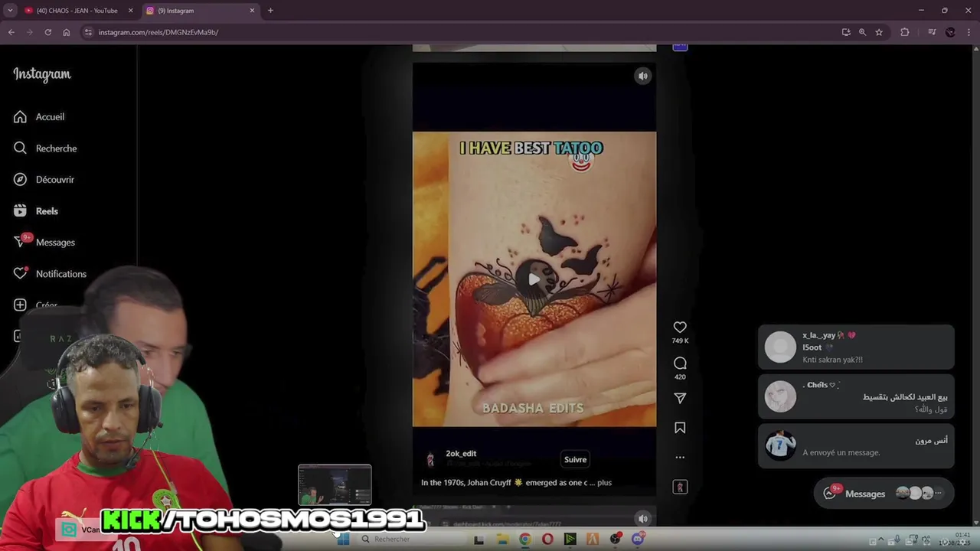Toggle sound on the next reel below
Image resolution: width=980 pixels, height=551 pixels.
pyautogui.click(x=643, y=519)
